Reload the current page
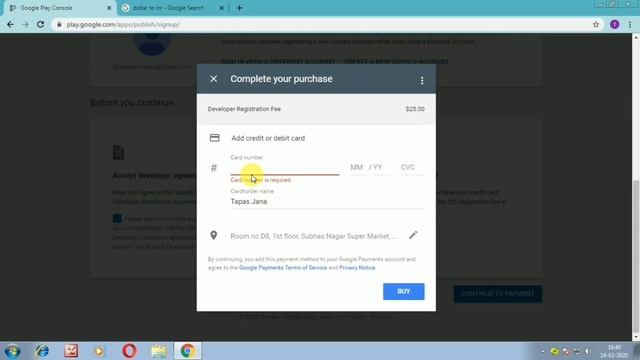This screenshot has width=640, height=360. click(40, 24)
